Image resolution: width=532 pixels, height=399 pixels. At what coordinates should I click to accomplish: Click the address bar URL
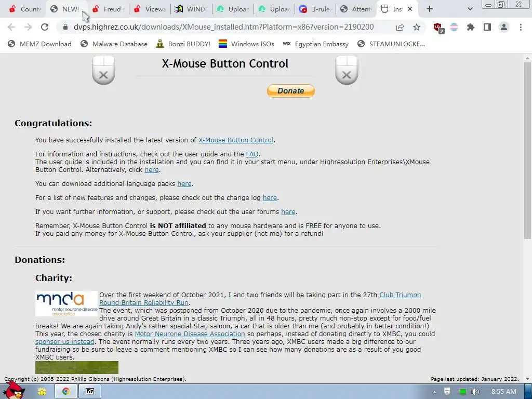(223, 27)
